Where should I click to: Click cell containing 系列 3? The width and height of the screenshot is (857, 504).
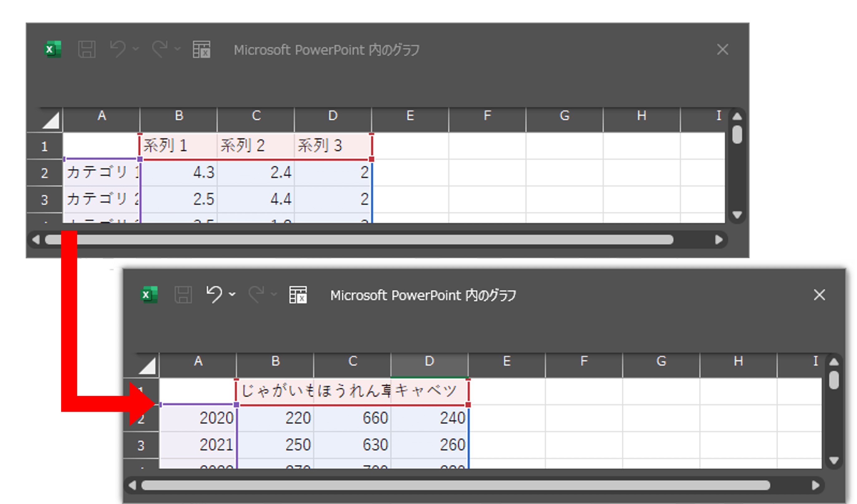(333, 146)
